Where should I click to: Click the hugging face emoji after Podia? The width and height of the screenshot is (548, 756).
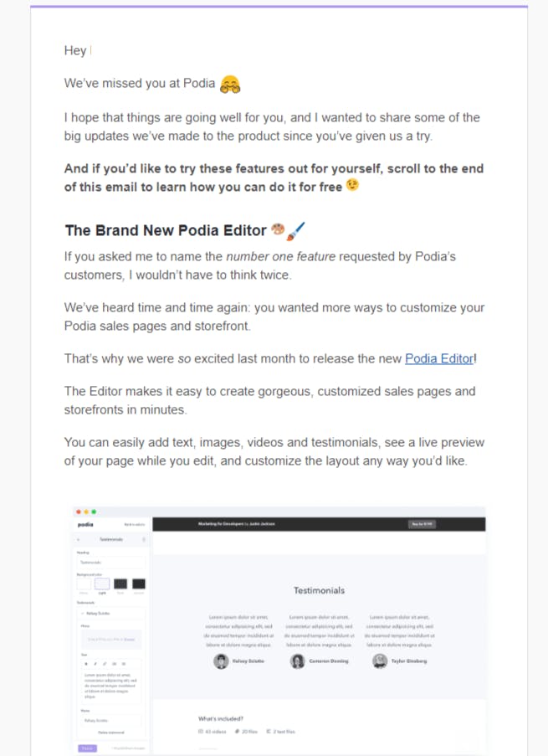click(x=230, y=84)
